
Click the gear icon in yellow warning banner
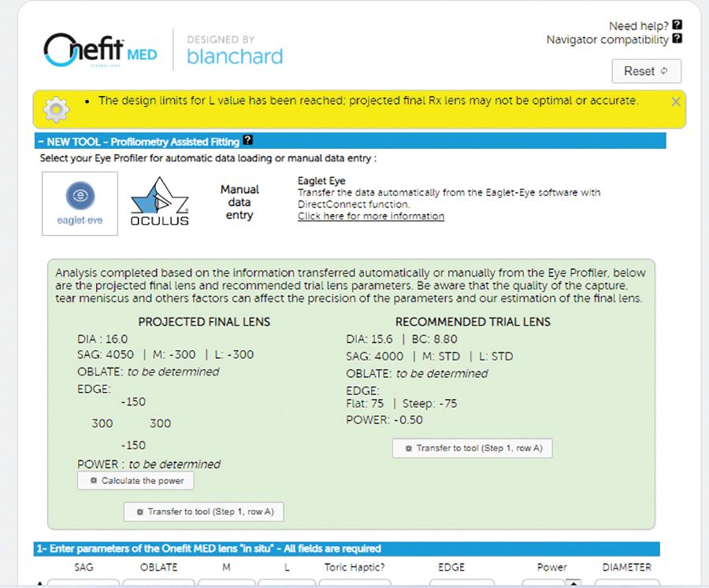56,109
